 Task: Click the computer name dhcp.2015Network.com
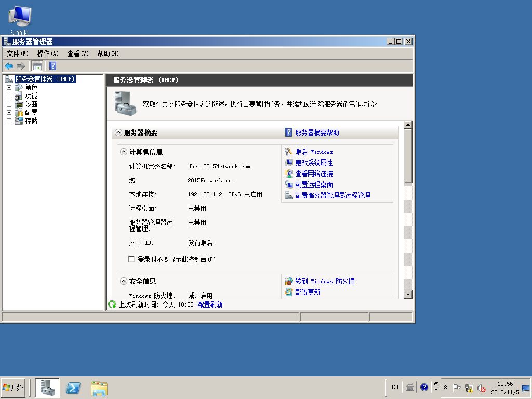pyautogui.click(x=219, y=167)
